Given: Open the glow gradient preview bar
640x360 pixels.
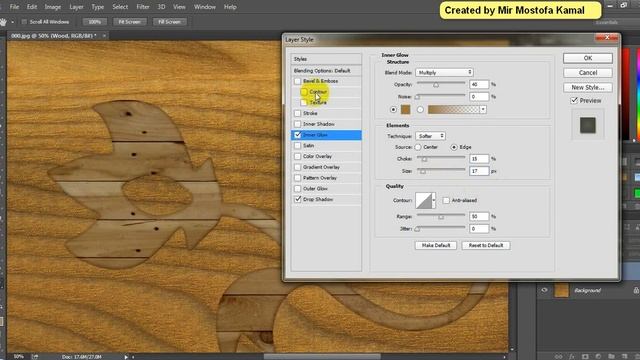Looking at the screenshot, I should click(453, 109).
